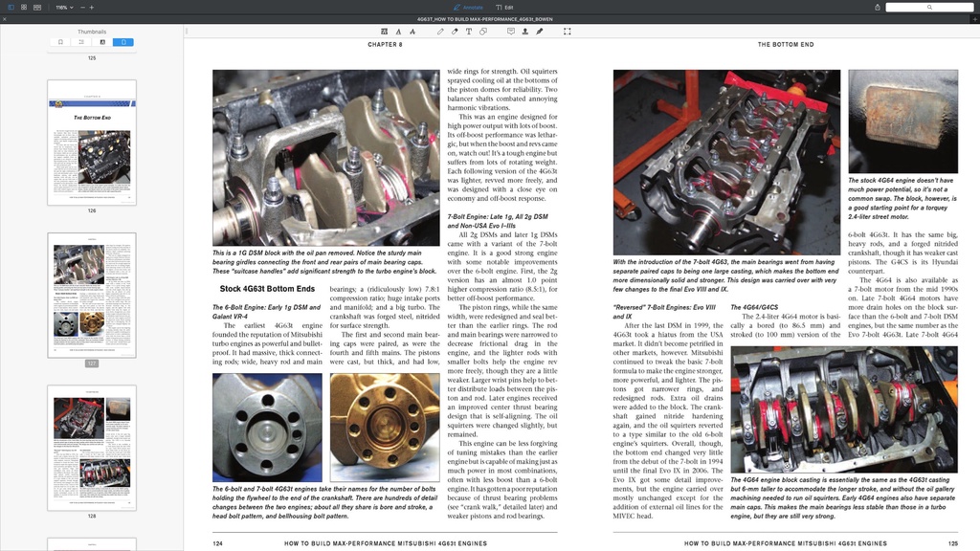Select the stamp tool
This screenshot has height=551, width=980.
(x=525, y=32)
